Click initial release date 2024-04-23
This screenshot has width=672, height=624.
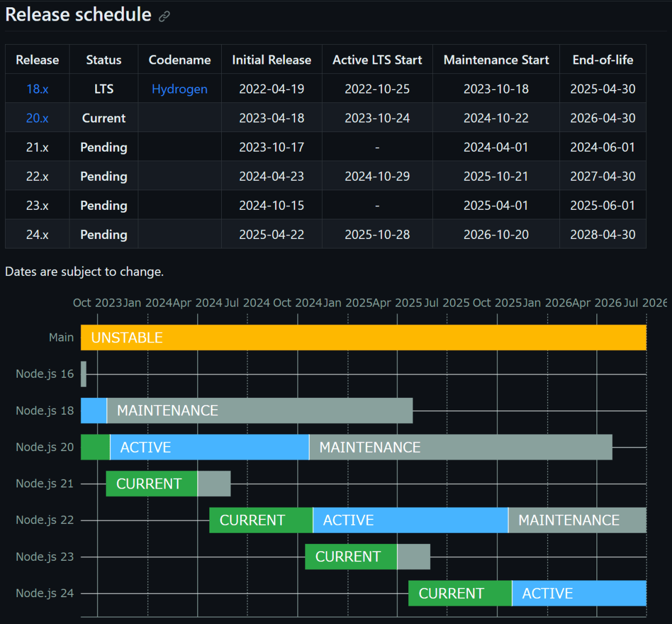tap(272, 176)
